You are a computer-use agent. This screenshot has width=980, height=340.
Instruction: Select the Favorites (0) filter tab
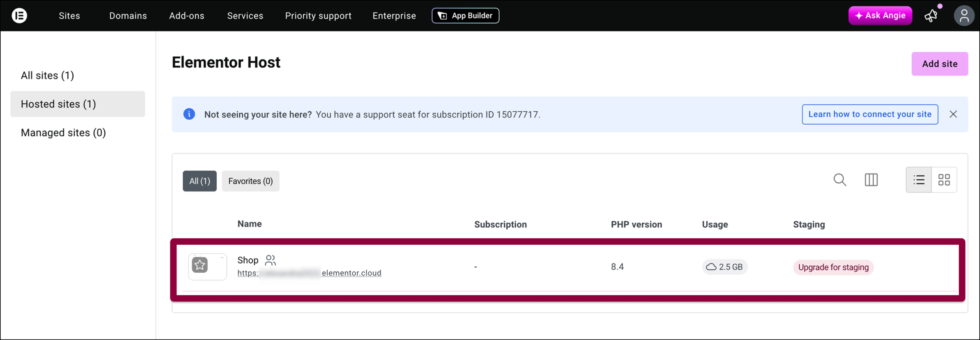(x=251, y=181)
